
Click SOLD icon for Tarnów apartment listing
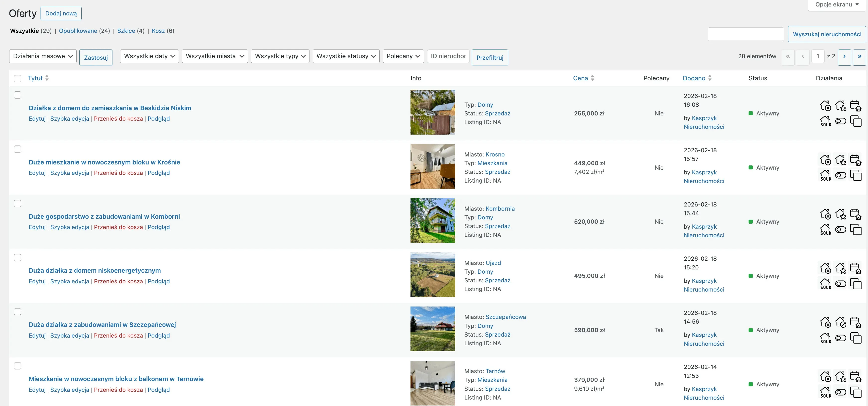click(x=825, y=392)
